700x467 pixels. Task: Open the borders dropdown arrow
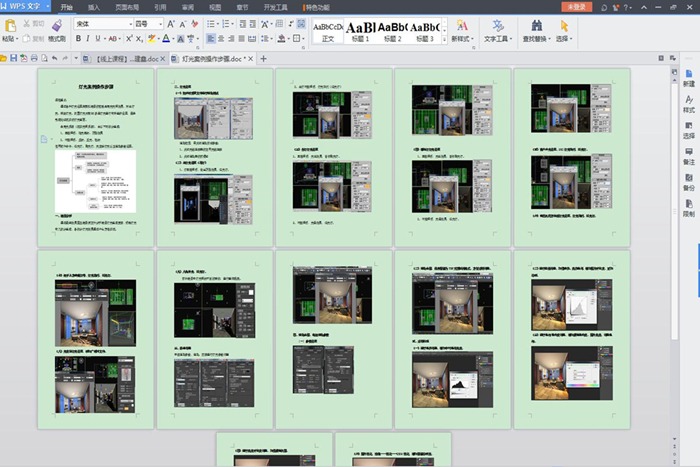(x=303, y=39)
